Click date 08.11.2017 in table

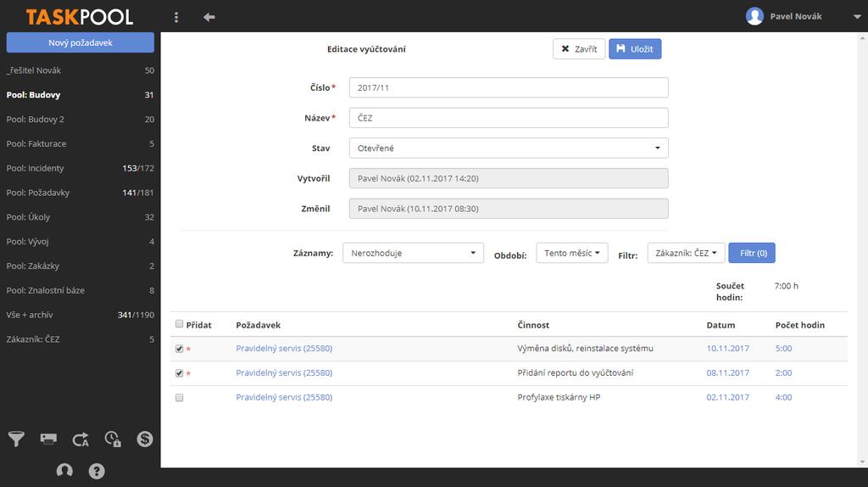(x=727, y=372)
